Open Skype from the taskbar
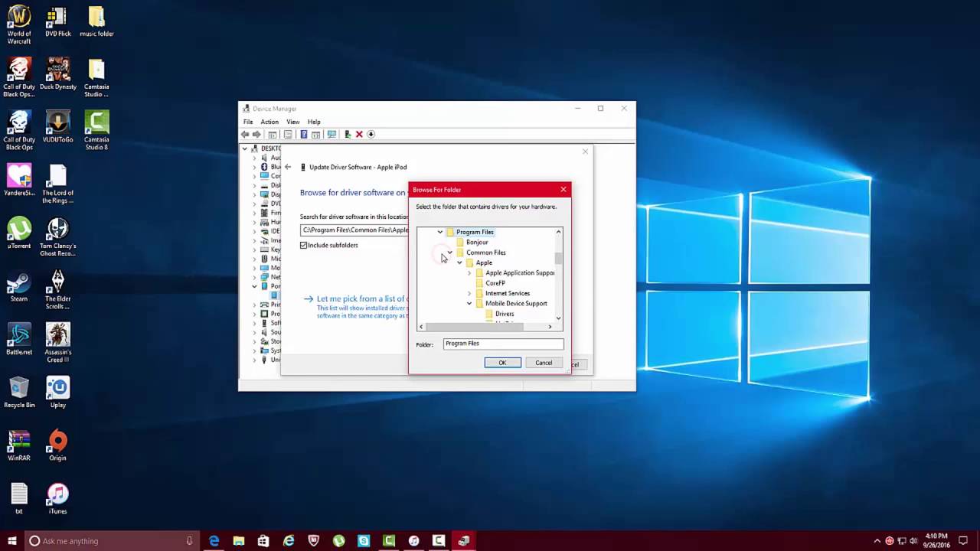Screen dimensions: 980x551 (364, 541)
